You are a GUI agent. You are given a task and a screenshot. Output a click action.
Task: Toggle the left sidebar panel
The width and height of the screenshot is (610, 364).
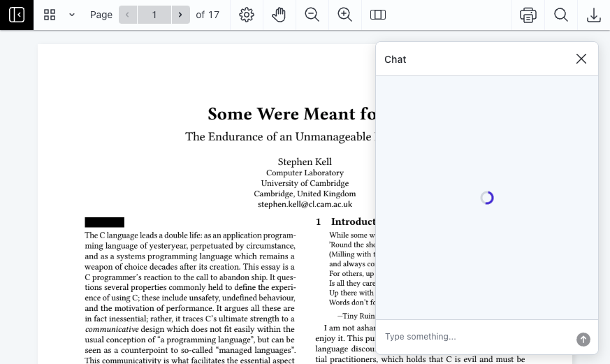click(x=17, y=15)
